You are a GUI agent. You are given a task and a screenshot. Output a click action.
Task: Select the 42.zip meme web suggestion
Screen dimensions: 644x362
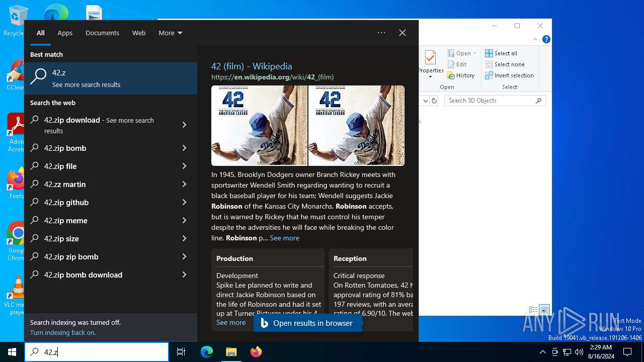click(111, 220)
